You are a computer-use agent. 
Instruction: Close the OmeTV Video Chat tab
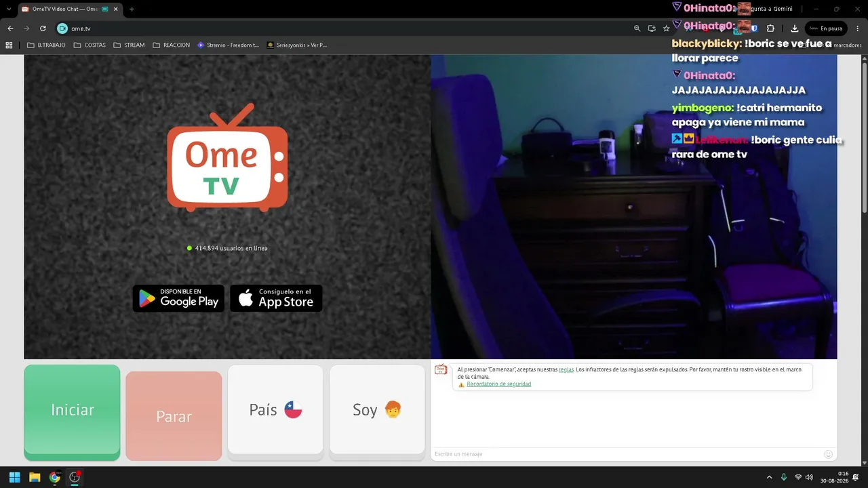(x=115, y=9)
